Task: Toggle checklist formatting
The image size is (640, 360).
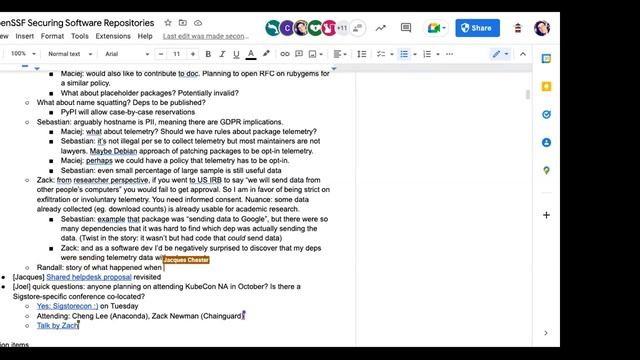Action: pos(380,54)
